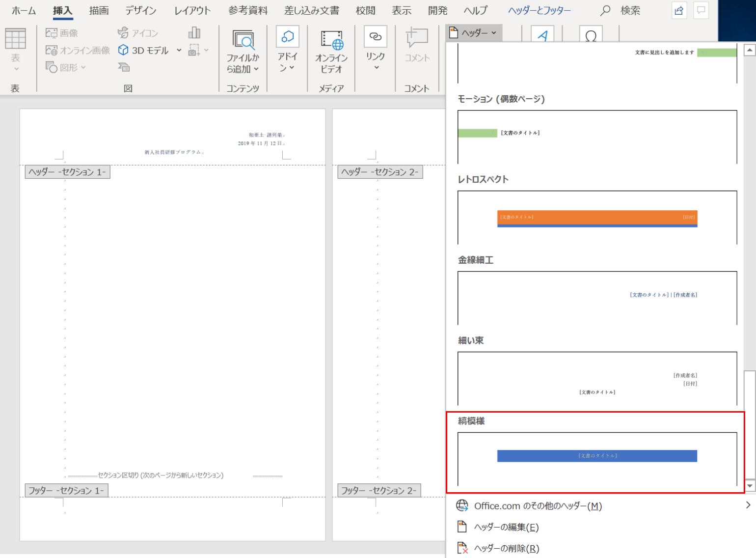The height and width of the screenshot is (558, 756).
Task: Click the 画像 insert picture button
Action: point(62,33)
